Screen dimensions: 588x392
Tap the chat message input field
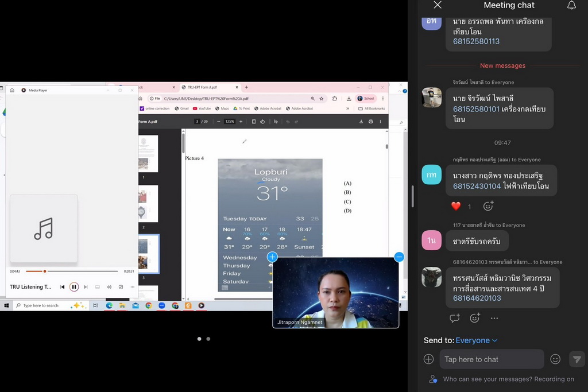(492, 359)
